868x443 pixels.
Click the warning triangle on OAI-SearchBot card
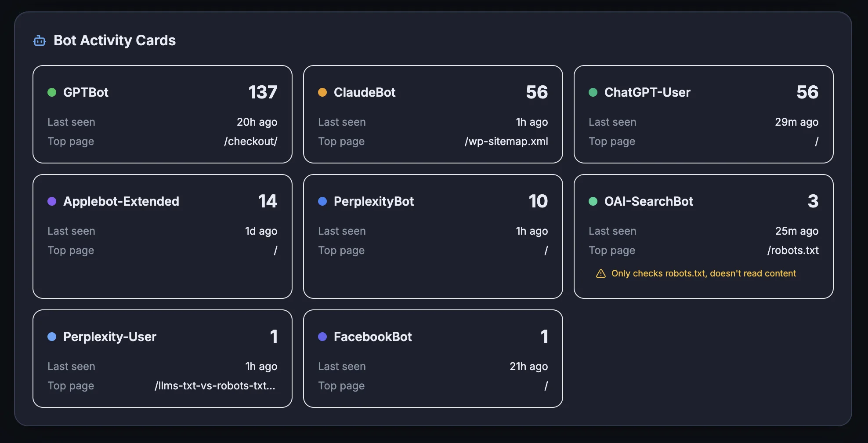coord(600,273)
